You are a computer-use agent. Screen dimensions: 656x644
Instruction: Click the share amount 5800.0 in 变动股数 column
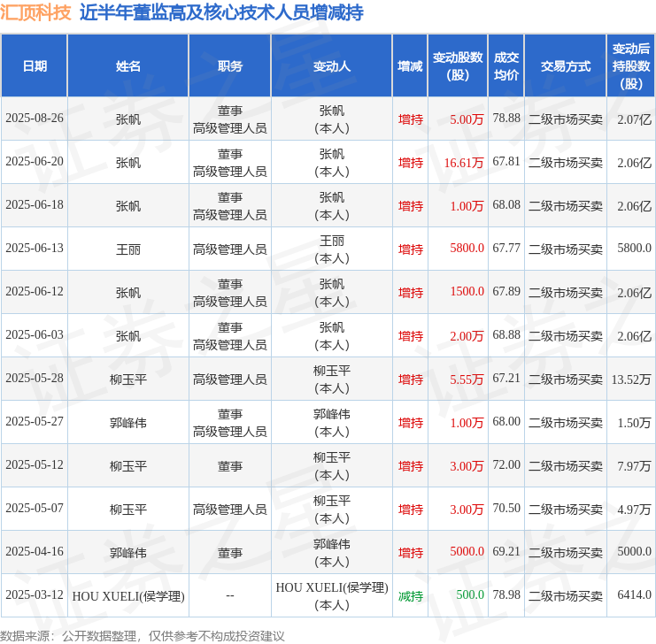467,249
